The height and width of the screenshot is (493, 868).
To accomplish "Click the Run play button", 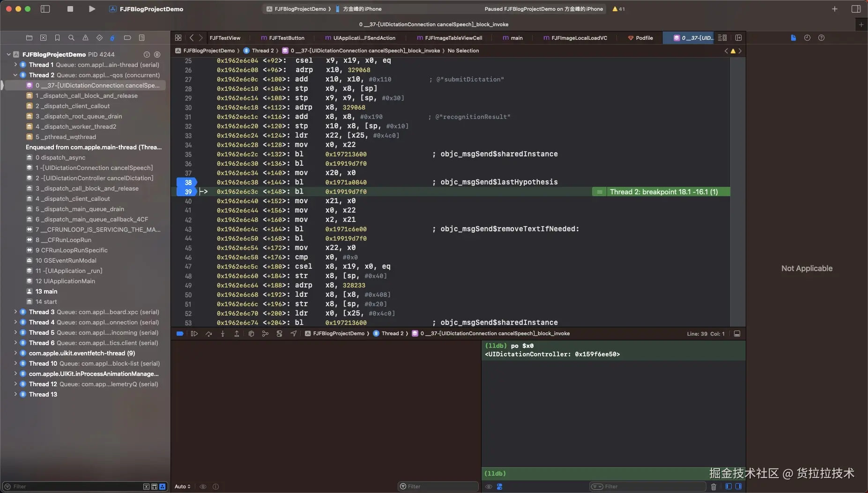I will [92, 9].
